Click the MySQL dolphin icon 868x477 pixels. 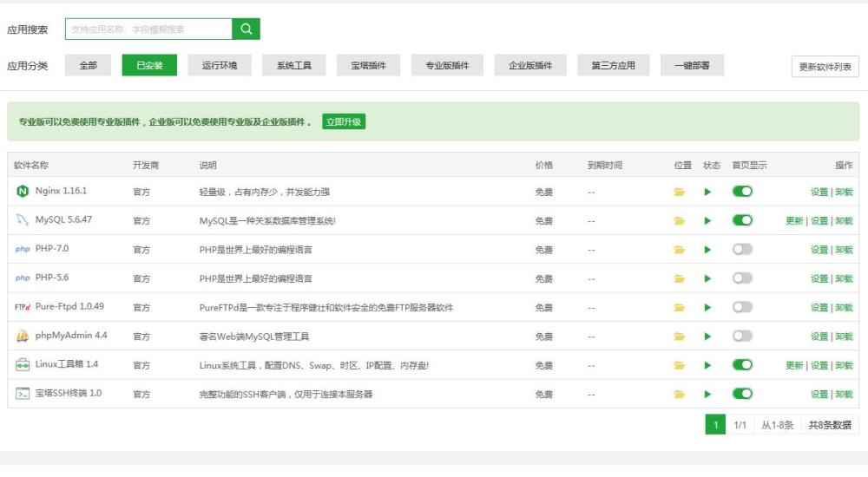[23, 220]
